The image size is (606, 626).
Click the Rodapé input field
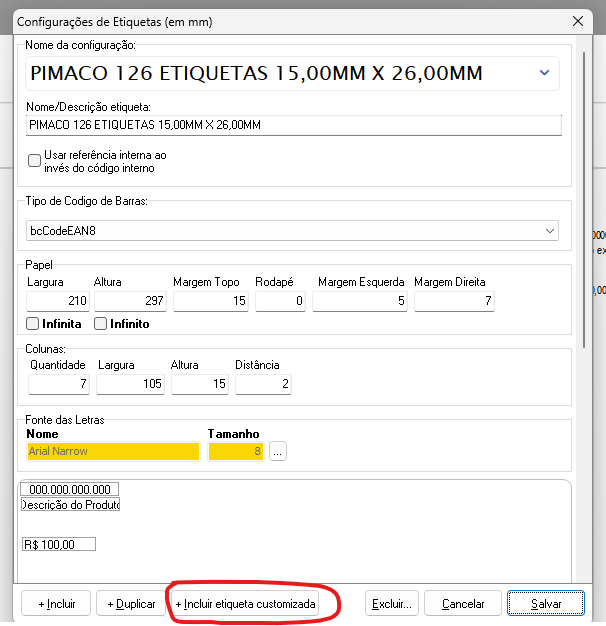pos(281,301)
